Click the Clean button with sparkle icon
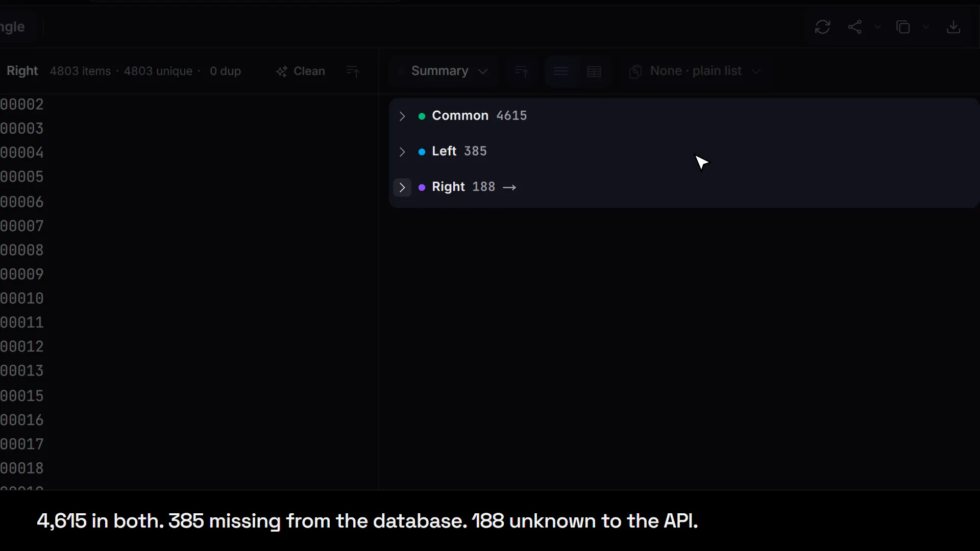 tap(301, 71)
